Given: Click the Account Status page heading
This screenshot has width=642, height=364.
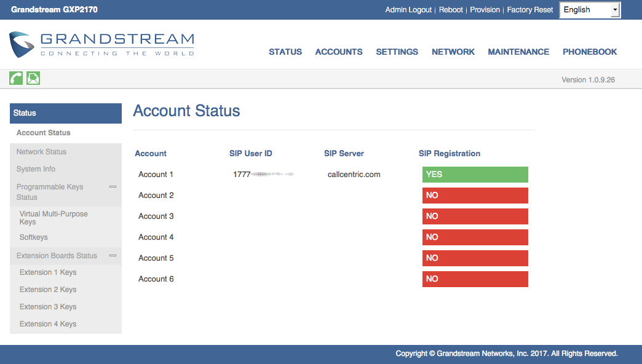Looking at the screenshot, I should [186, 111].
